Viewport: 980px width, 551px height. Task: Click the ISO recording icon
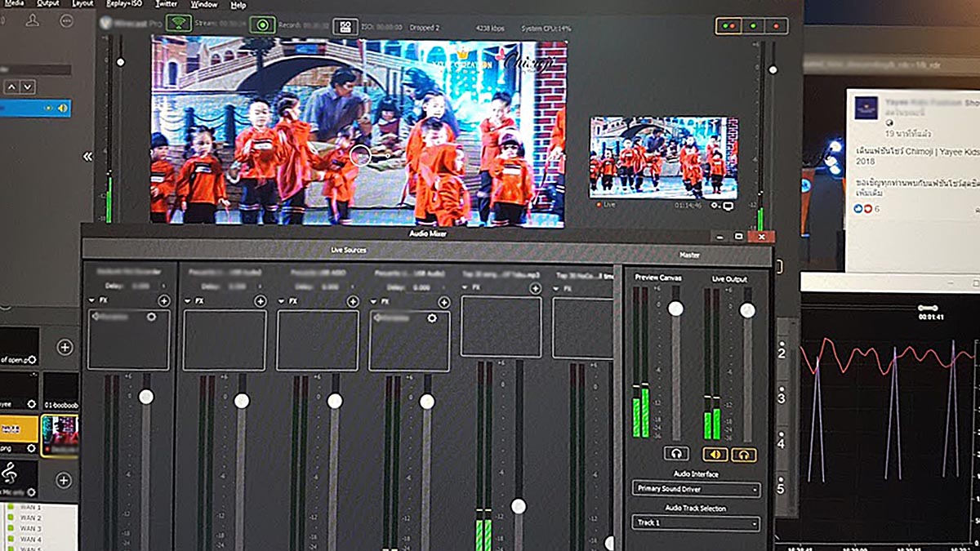click(345, 26)
